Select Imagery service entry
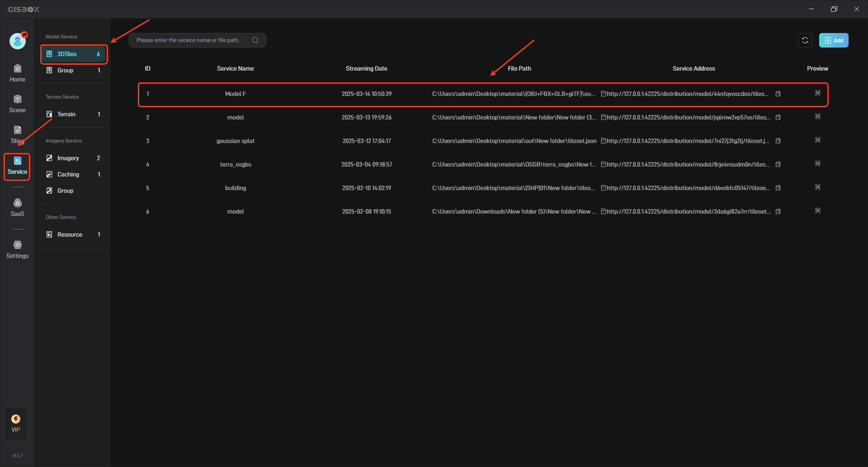Image resolution: width=868 pixels, height=467 pixels. pyautogui.click(x=74, y=158)
